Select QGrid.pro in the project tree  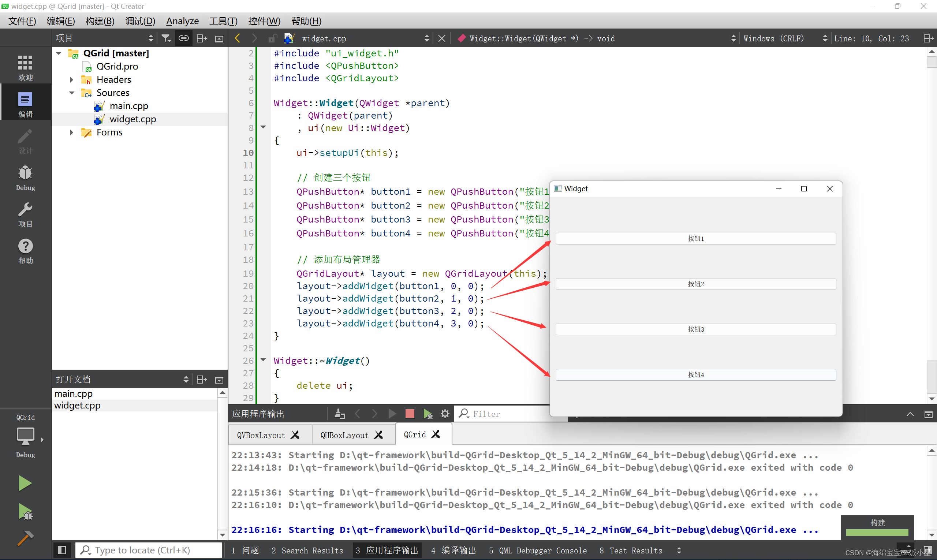coord(117,66)
